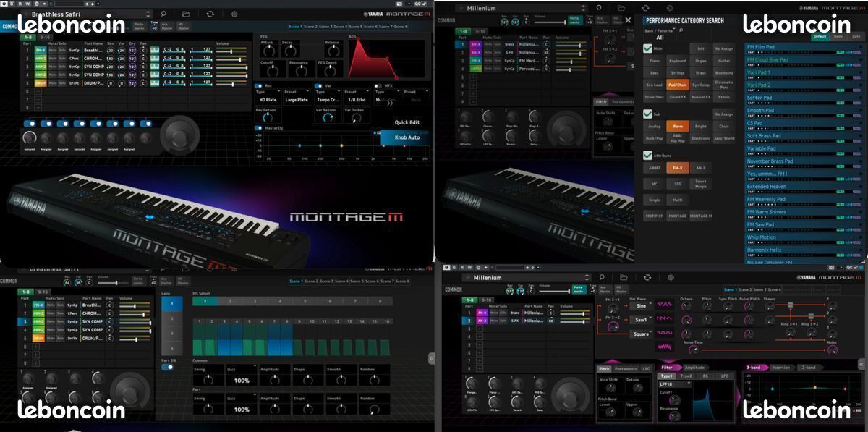This screenshot has height=432, width=868.
Task: Open the oscillator wave dropdown showing Saw1
Action: pyautogui.click(x=641, y=319)
